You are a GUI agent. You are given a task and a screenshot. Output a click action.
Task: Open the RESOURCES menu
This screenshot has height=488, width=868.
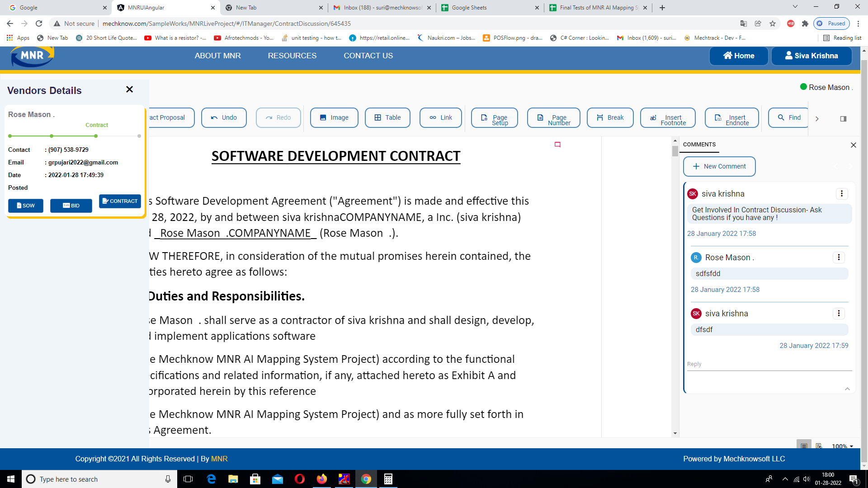pos(292,56)
